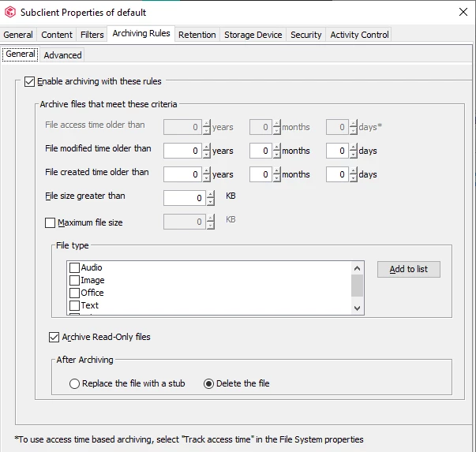Select the Delete the file option
The image size is (476, 452).
[209, 384]
